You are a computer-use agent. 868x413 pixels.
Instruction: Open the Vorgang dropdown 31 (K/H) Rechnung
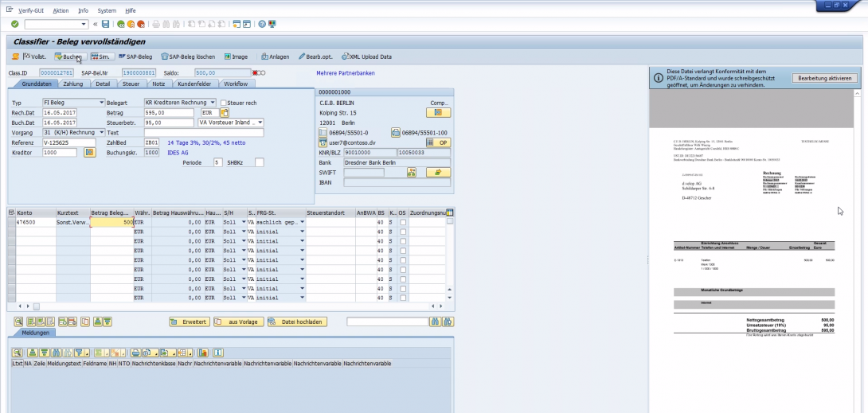click(x=101, y=132)
